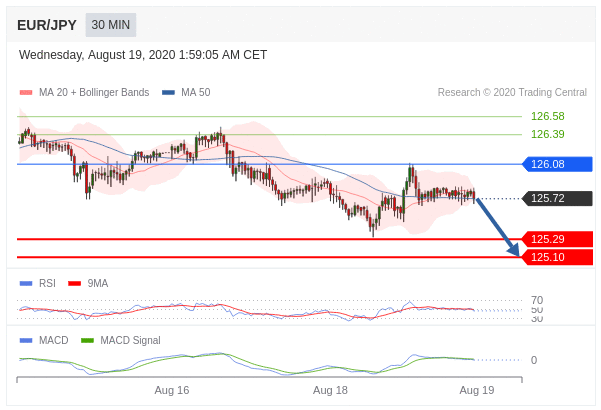Select the 126.39 resistance level label
The height and width of the screenshot is (410, 601).
547,134
